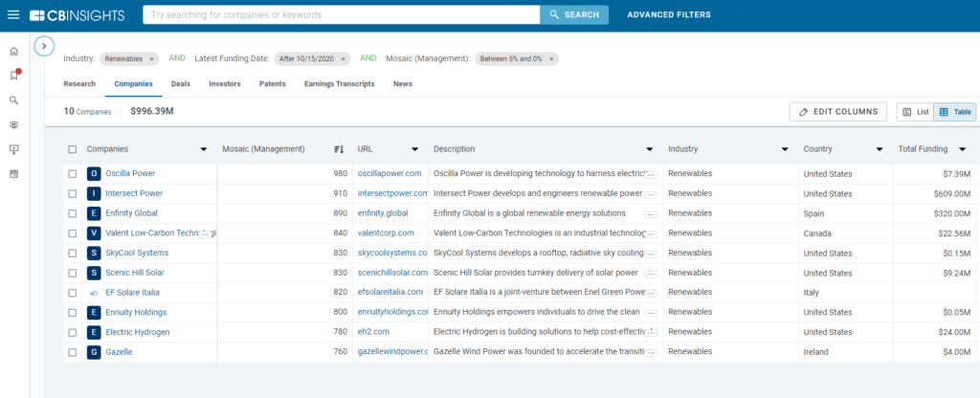Open the eh2.com link
This screenshot has width=980, height=398.
pos(373,332)
